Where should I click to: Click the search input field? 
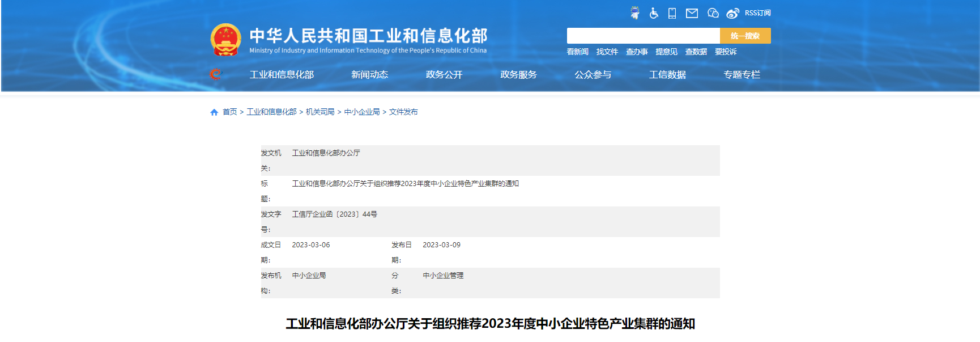pyautogui.click(x=643, y=36)
